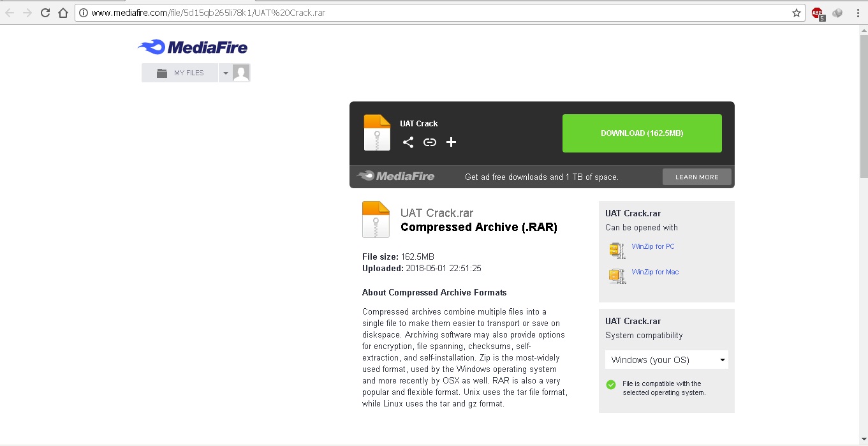The image size is (868, 446).
Task: Click the browser forward arrow
Action: coord(27,13)
